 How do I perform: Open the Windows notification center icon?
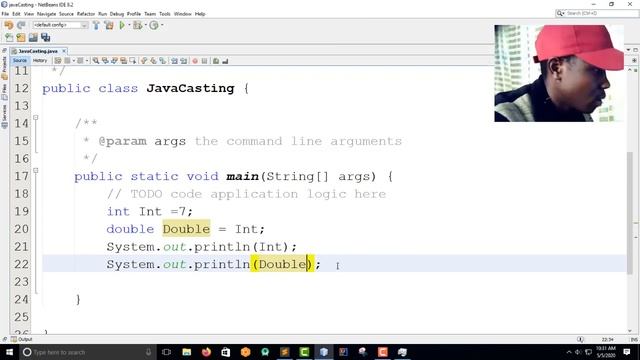[627, 352]
